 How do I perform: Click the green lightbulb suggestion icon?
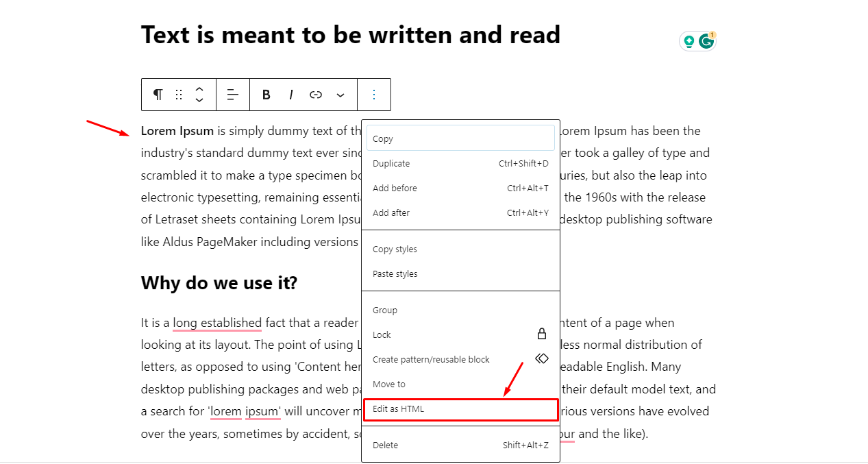pyautogui.click(x=689, y=41)
